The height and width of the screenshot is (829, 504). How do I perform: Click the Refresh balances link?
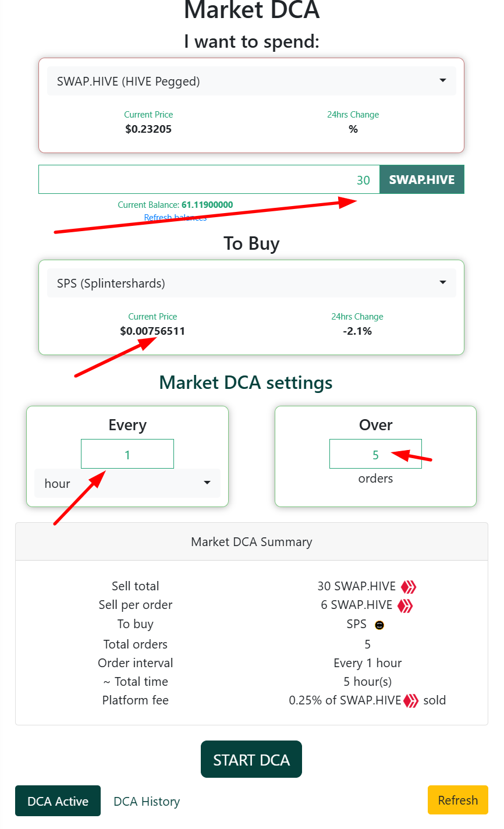point(175,218)
